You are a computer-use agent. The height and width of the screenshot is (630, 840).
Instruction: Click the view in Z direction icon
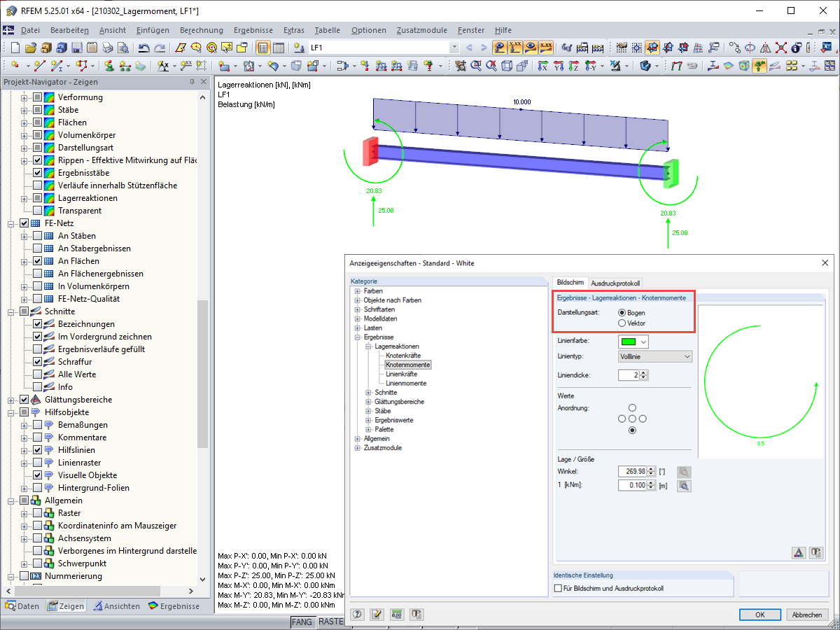tap(573, 65)
